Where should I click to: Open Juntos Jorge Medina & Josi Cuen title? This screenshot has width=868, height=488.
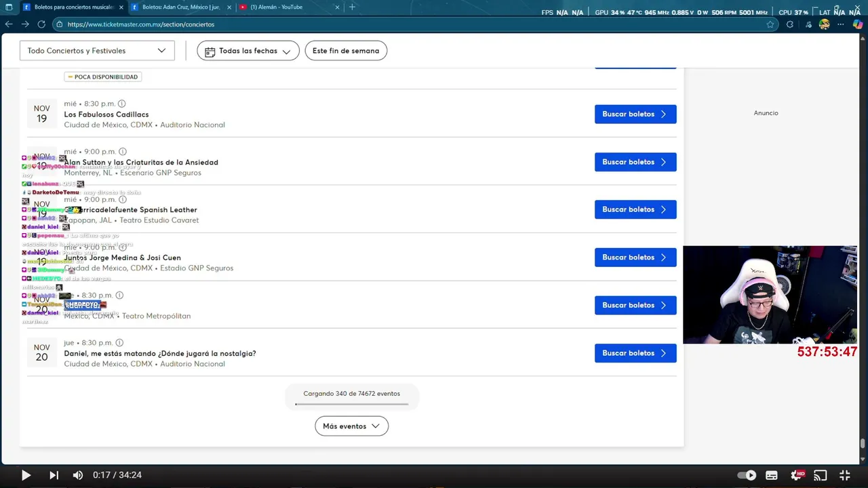(123, 258)
